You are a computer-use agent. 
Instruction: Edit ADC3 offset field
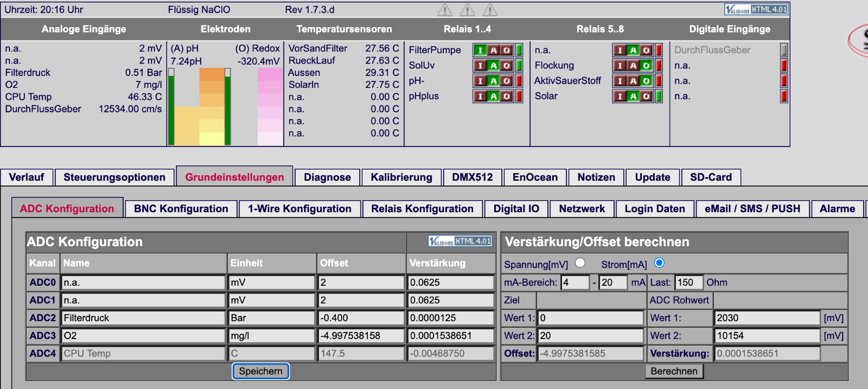tap(361, 336)
